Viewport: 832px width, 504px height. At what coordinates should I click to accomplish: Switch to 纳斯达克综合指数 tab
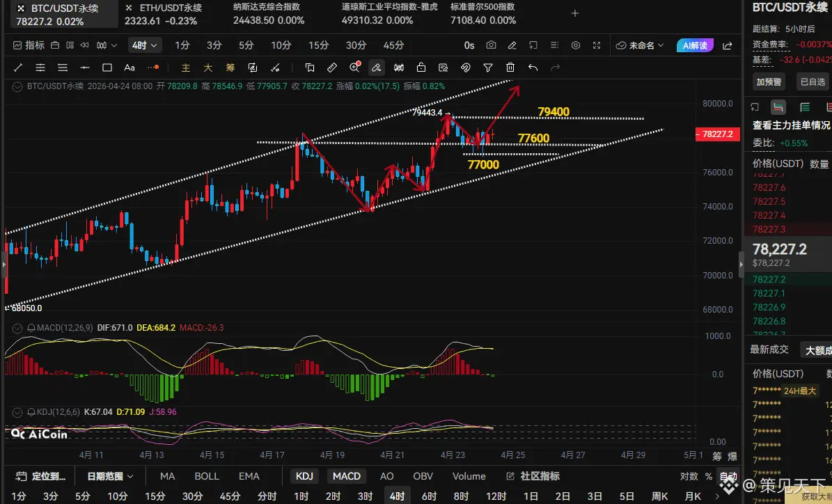click(x=269, y=14)
